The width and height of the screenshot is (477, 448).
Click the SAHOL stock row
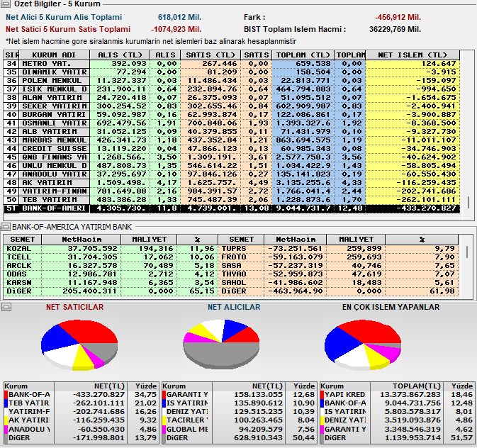338,283
